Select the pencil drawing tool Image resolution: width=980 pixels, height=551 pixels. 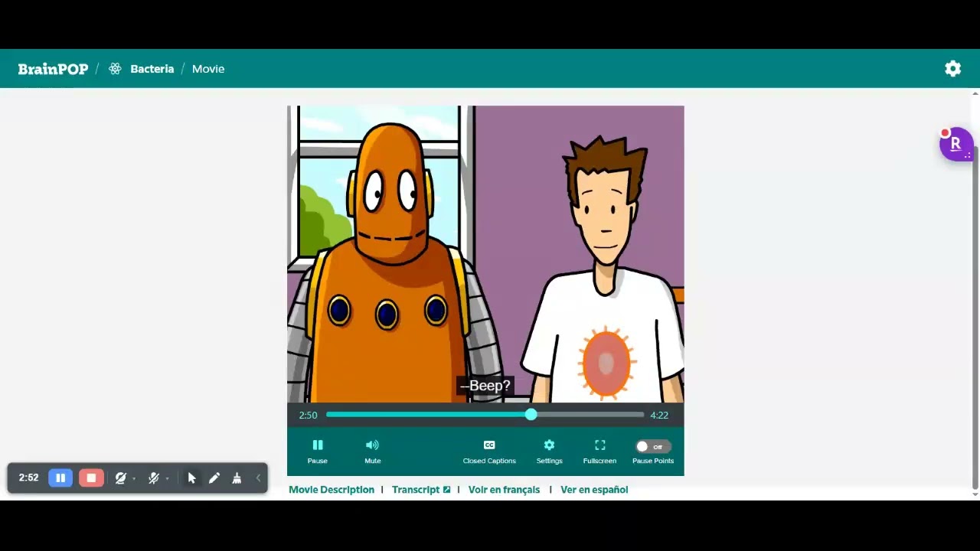pyautogui.click(x=214, y=478)
